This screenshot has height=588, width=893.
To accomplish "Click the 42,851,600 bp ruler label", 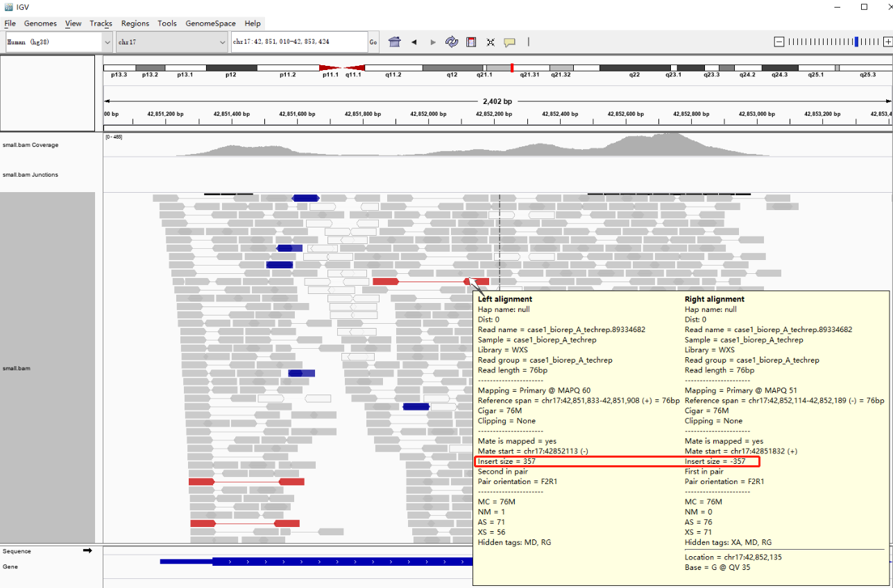I will point(297,113).
